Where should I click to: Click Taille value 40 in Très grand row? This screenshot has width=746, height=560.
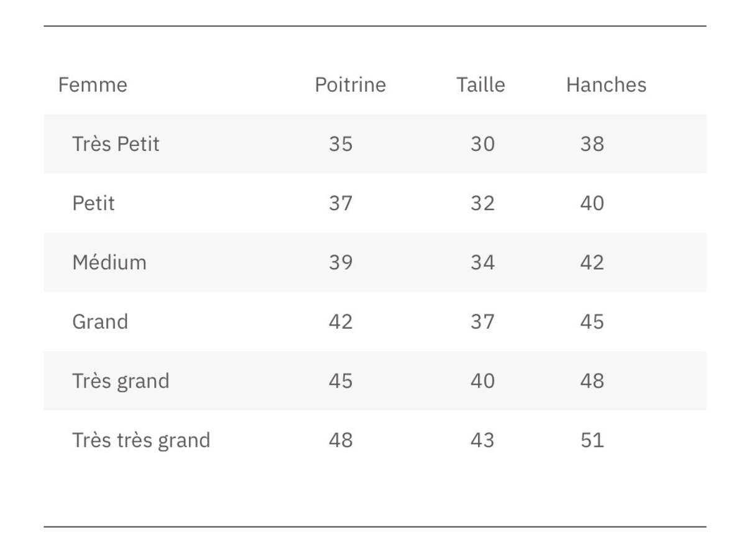(x=482, y=380)
